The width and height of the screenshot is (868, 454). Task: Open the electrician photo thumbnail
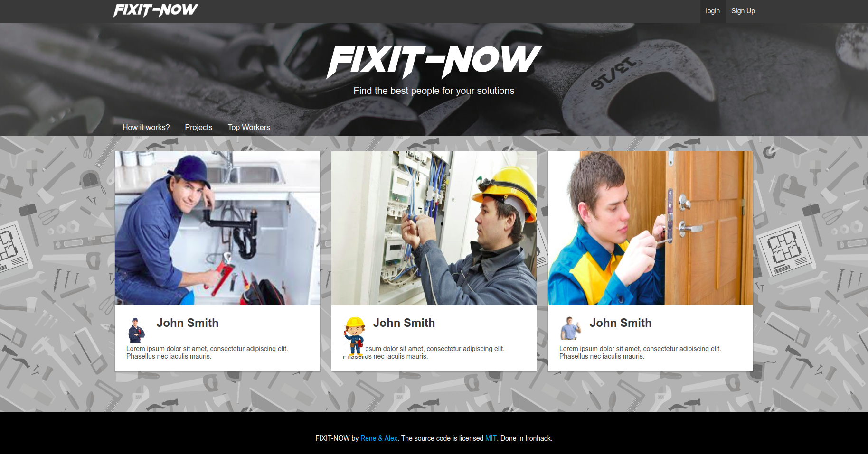tap(434, 228)
